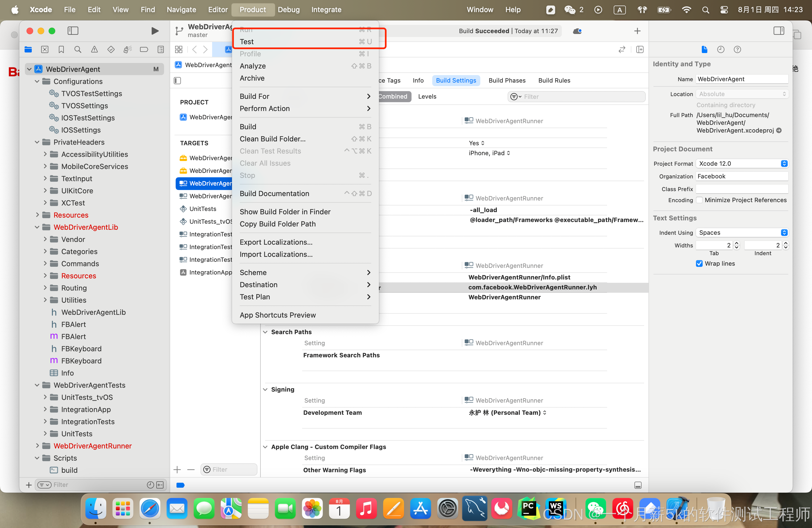Add a new tab with the plus icon

tap(637, 31)
